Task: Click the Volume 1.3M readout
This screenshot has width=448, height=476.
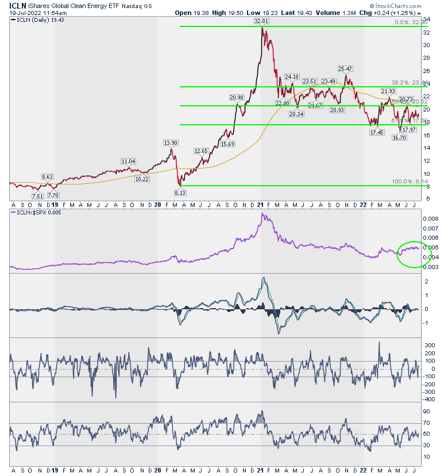Action: 336,13
